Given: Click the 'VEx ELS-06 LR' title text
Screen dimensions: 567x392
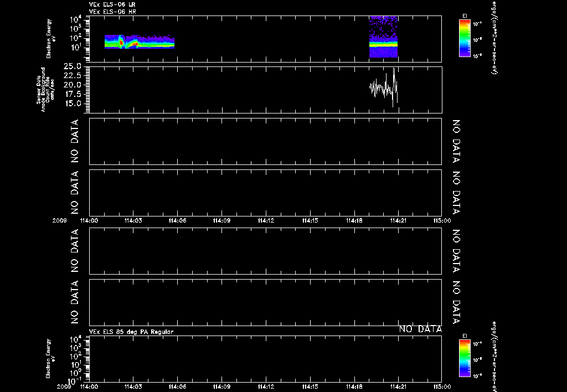Looking at the screenshot, I should 112,4.
